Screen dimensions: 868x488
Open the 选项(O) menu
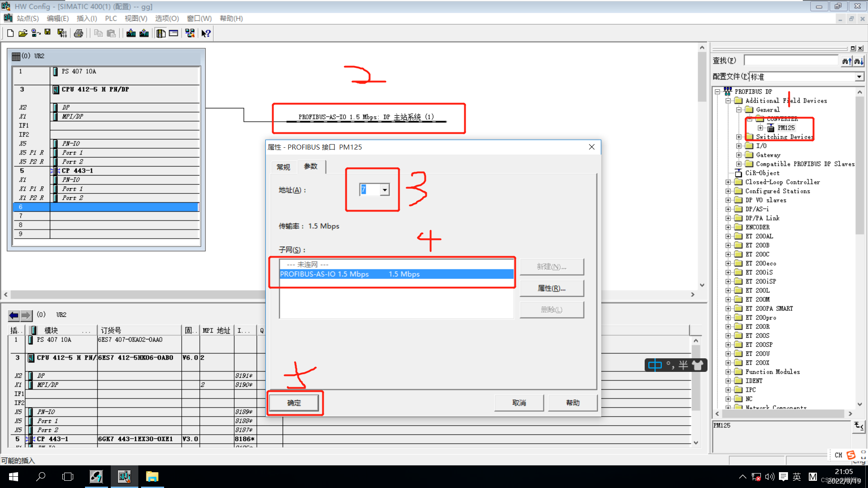167,19
